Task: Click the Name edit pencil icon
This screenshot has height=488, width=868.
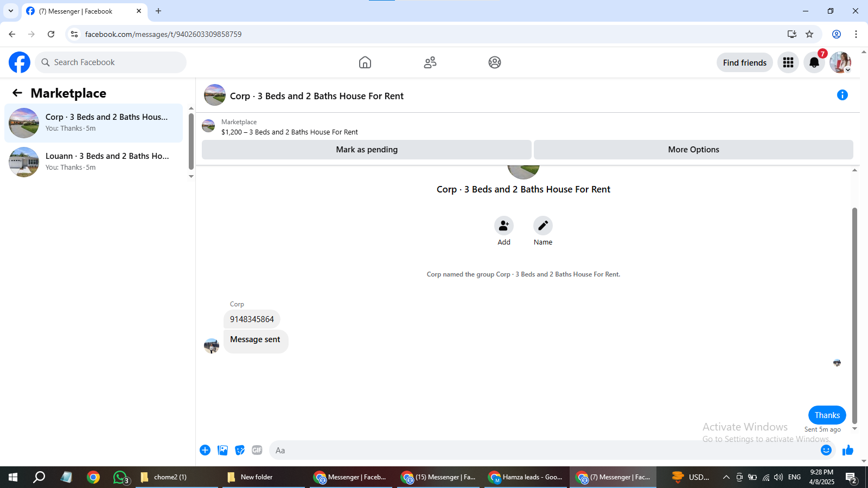Action: 543,226
